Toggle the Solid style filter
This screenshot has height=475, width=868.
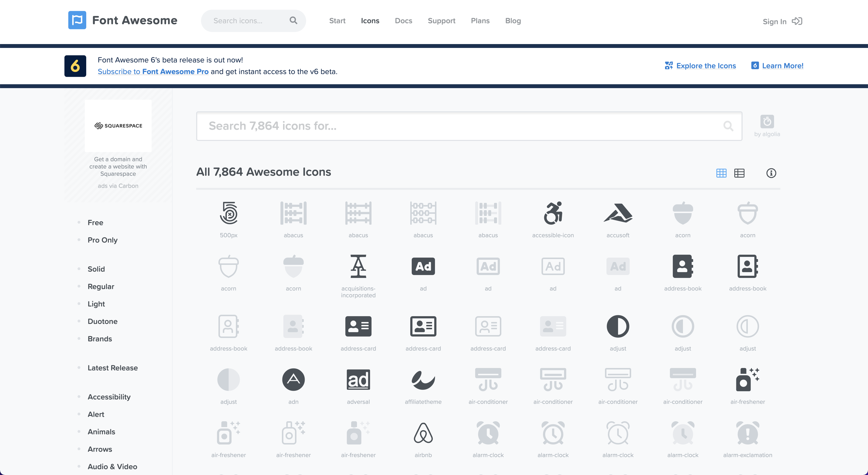point(96,269)
